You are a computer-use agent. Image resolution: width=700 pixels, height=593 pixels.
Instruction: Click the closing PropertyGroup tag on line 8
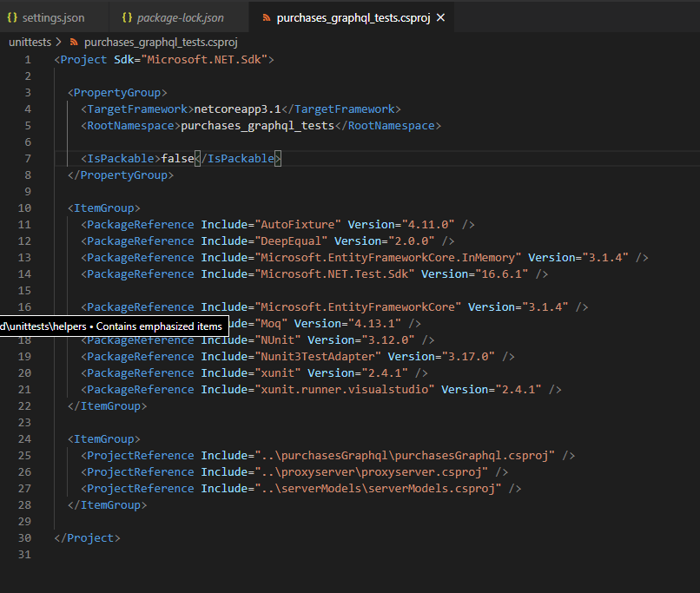tap(121, 175)
